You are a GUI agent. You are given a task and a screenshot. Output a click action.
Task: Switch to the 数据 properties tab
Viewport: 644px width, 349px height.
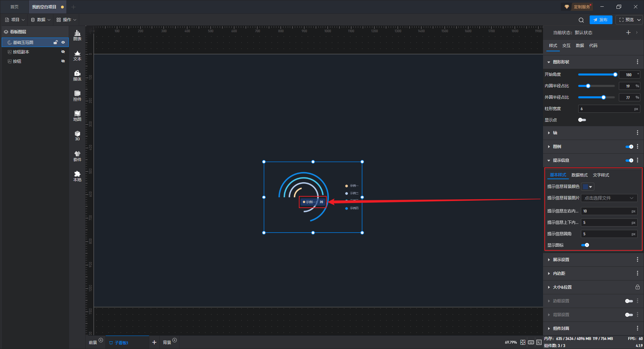[580, 46]
